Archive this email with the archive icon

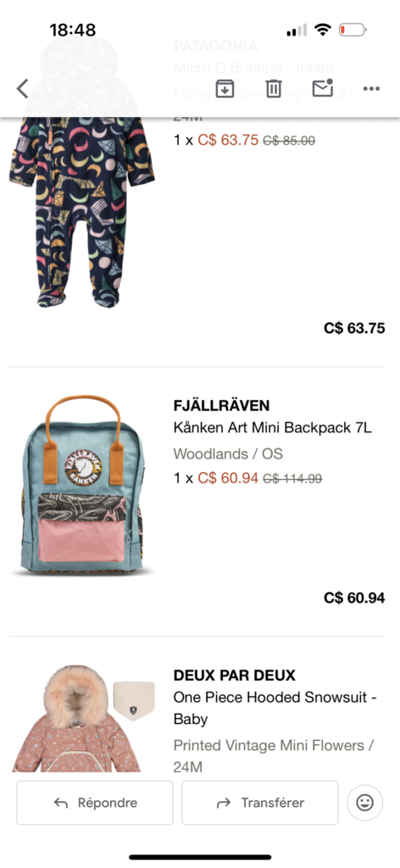225,88
